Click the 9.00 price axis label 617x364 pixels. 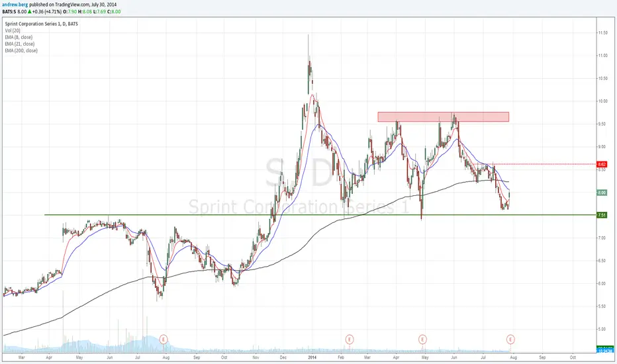pos(602,147)
